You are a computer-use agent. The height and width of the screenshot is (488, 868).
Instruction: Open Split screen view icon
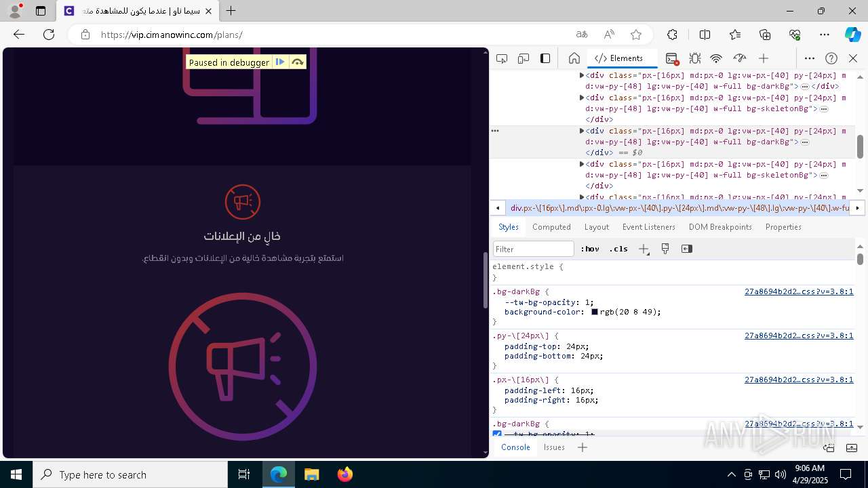point(705,35)
